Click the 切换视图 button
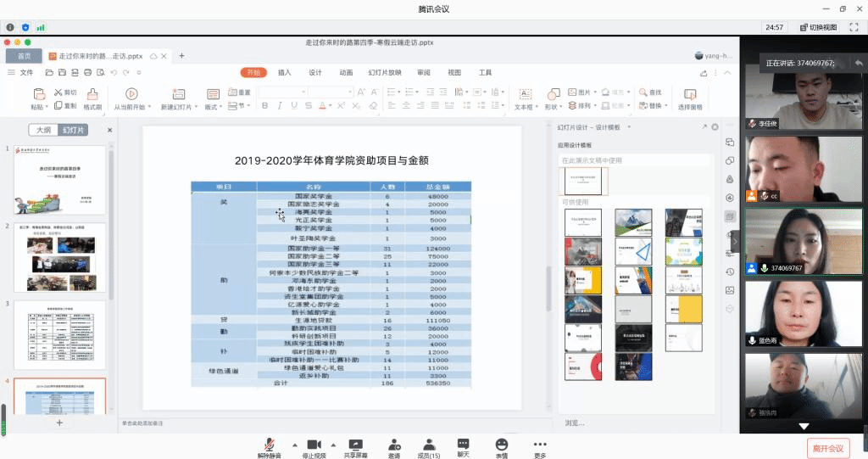The height and width of the screenshot is (459, 868). click(818, 27)
